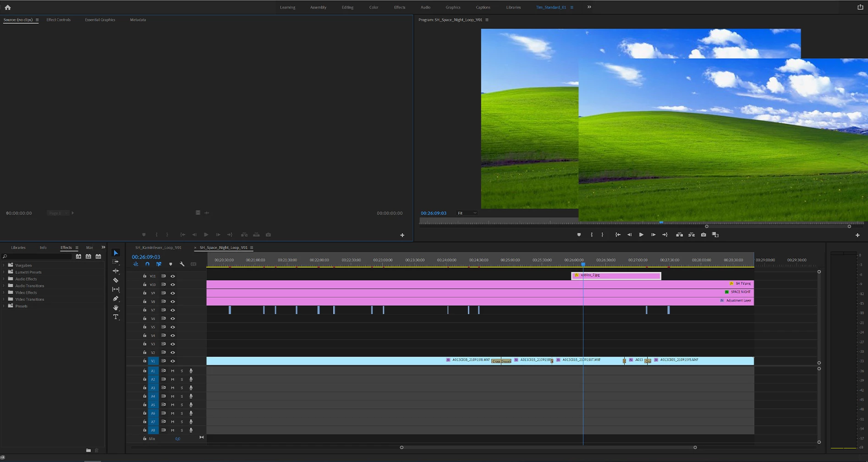Select the Pen tool
Viewport: 868px width, 462px height.
115,299
